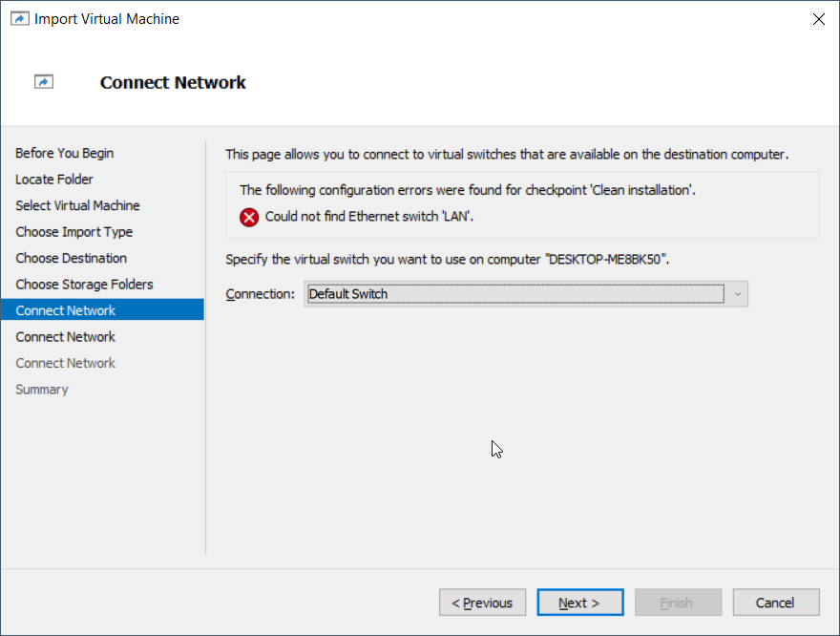Viewport: 840px width, 636px height.
Task: Click the disabled Finish button
Action: (x=678, y=602)
